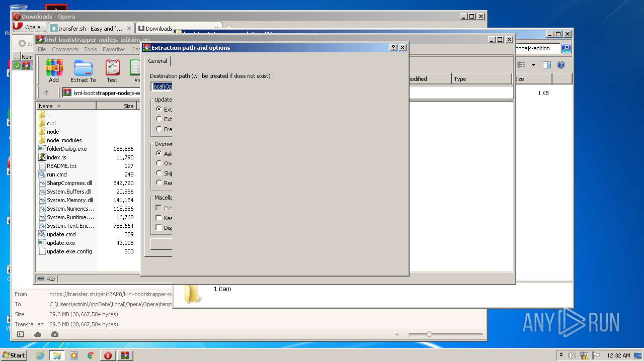Open WinRAR File menu
The height and width of the screenshot is (362, 644).
tap(42, 49)
